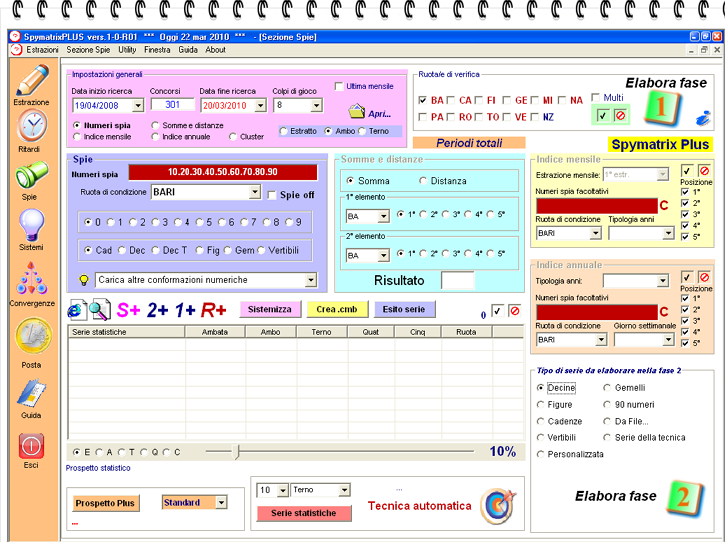Click the red R+ icon
Screen dimensions: 727x542
(x=213, y=310)
